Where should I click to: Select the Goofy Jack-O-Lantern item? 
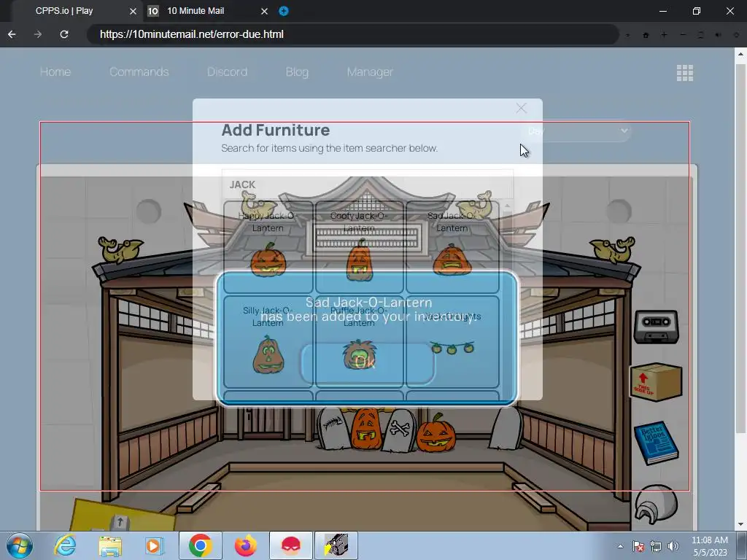359,246
